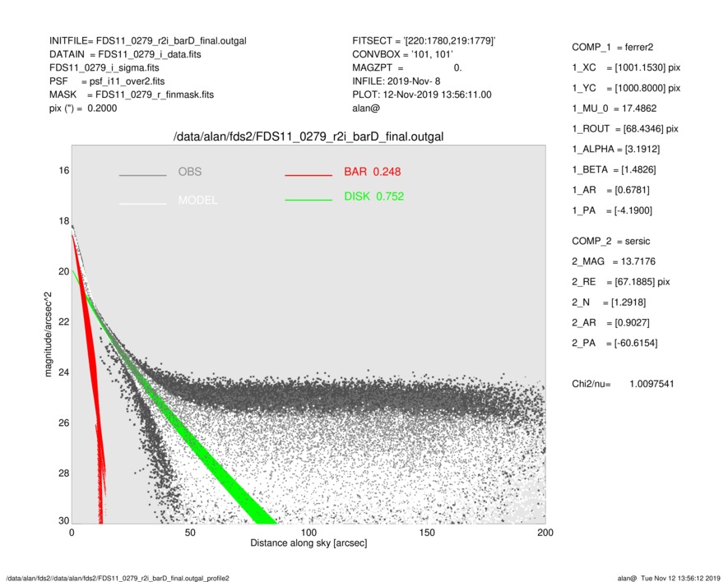Click the x-axis tick label 150

[x=427, y=533]
